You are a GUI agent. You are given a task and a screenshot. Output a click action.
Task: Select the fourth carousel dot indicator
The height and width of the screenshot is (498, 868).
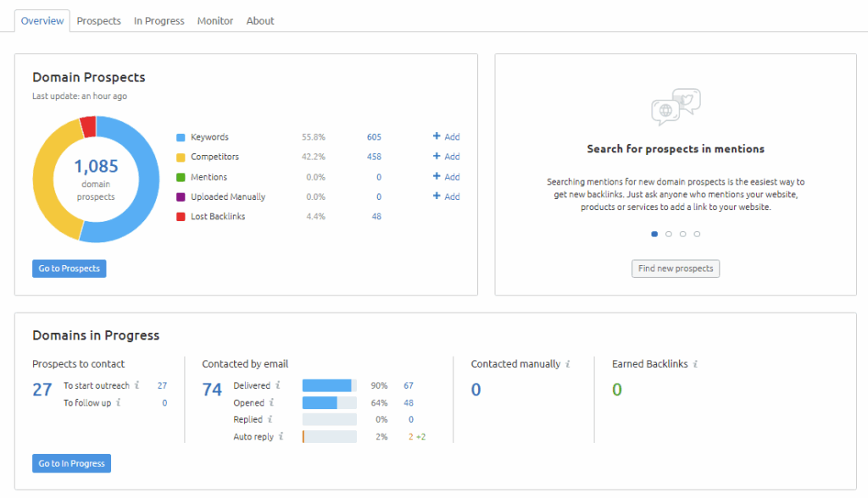point(697,234)
